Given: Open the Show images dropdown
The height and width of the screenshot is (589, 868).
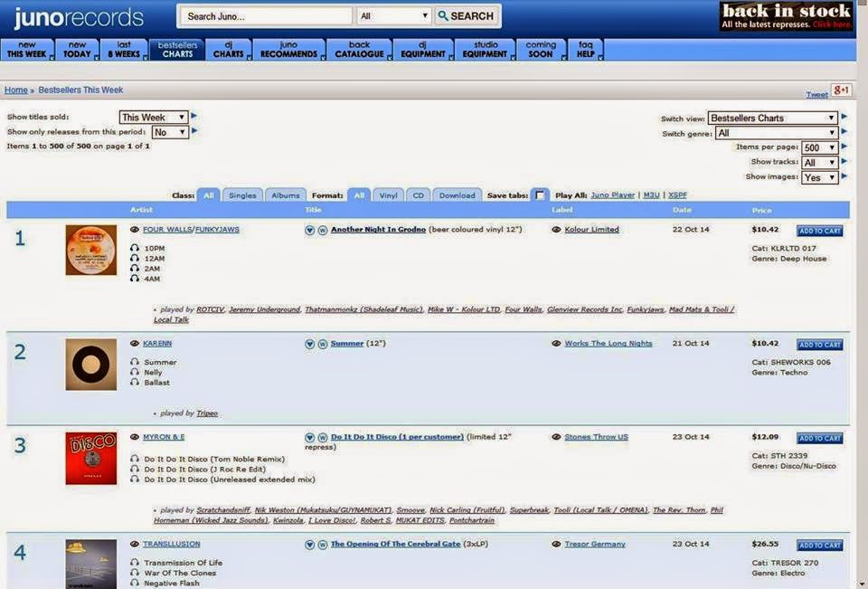Looking at the screenshot, I should coord(819,177).
